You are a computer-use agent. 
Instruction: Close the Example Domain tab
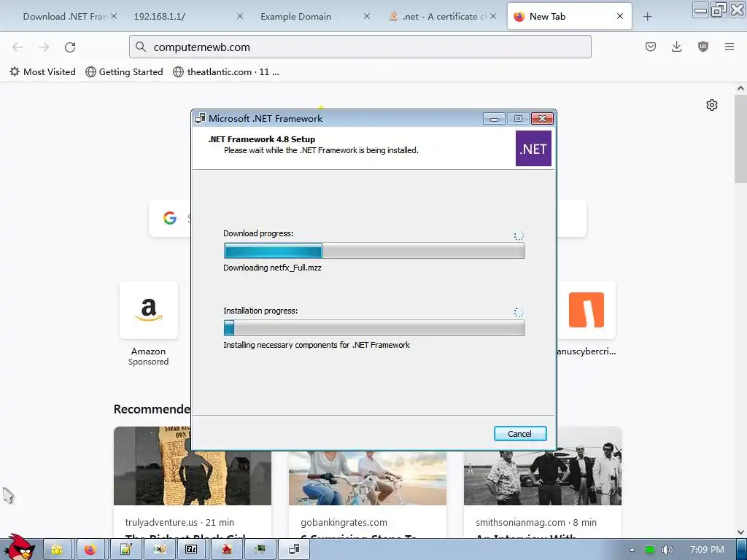pos(366,16)
